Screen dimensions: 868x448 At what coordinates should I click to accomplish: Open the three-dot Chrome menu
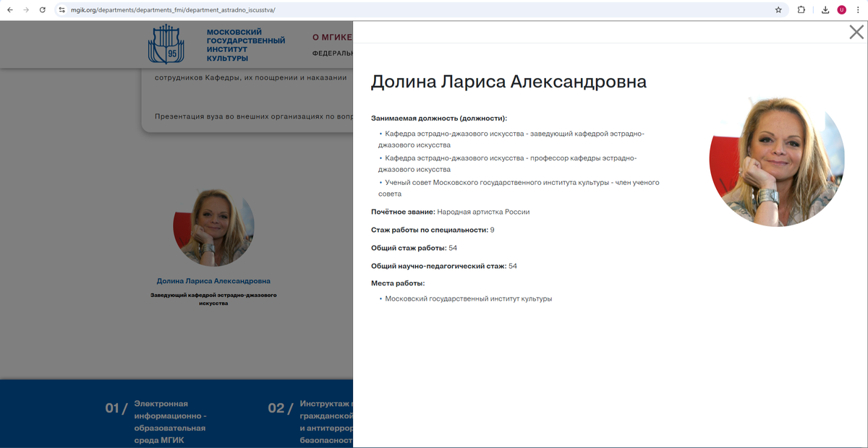point(858,11)
